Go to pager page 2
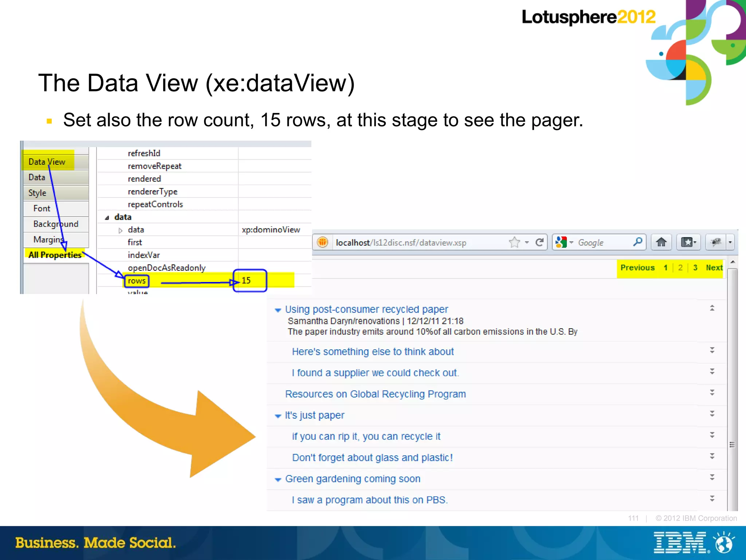Viewport: 746px width, 560px height. (x=680, y=268)
